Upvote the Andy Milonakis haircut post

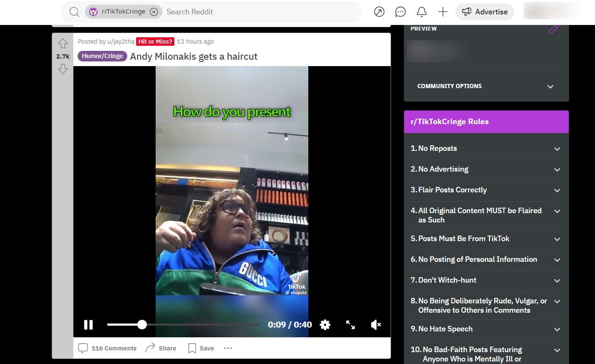coord(63,43)
